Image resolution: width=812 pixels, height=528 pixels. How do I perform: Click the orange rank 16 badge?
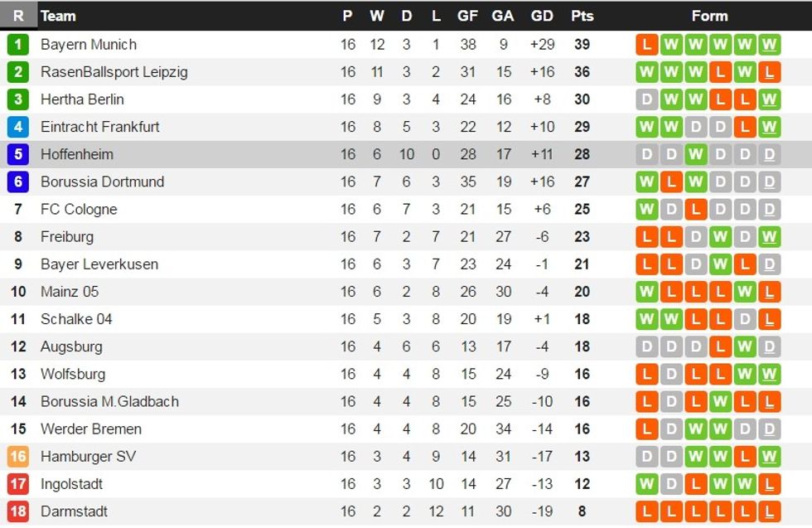click(x=18, y=457)
